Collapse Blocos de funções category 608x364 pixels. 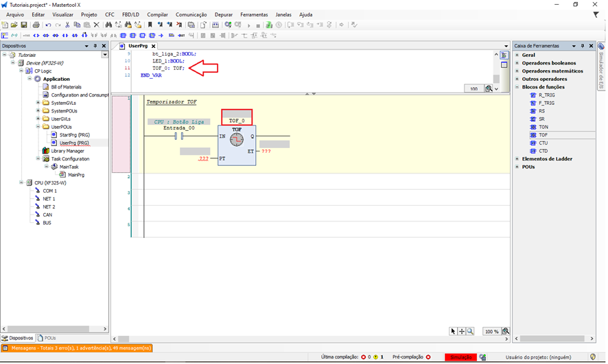517,87
